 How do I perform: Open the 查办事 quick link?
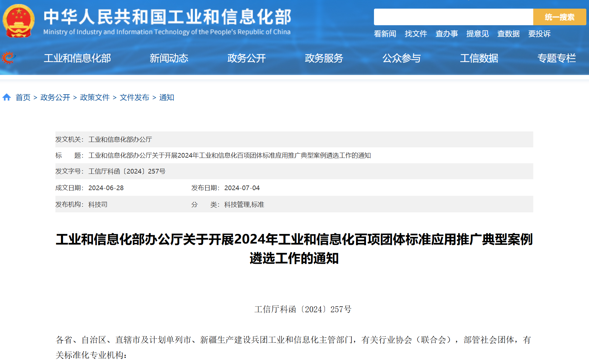tap(446, 34)
